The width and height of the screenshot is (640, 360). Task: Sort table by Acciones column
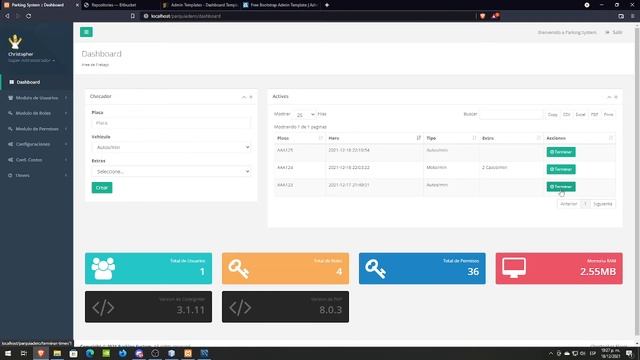tap(580, 138)
